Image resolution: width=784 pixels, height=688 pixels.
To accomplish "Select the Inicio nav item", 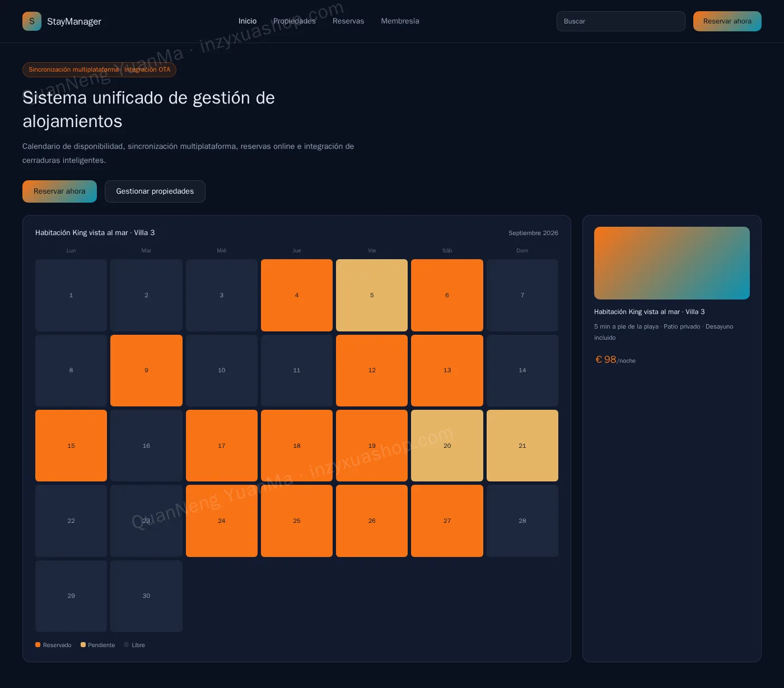I will pos(248,21).
